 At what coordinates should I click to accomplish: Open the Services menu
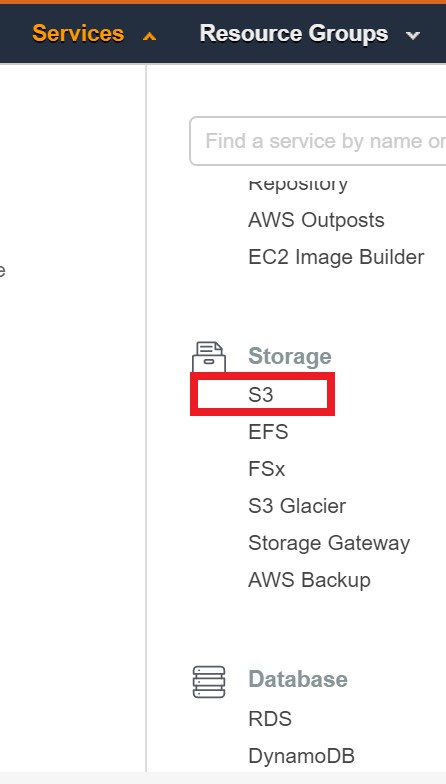tap(78, 34)
